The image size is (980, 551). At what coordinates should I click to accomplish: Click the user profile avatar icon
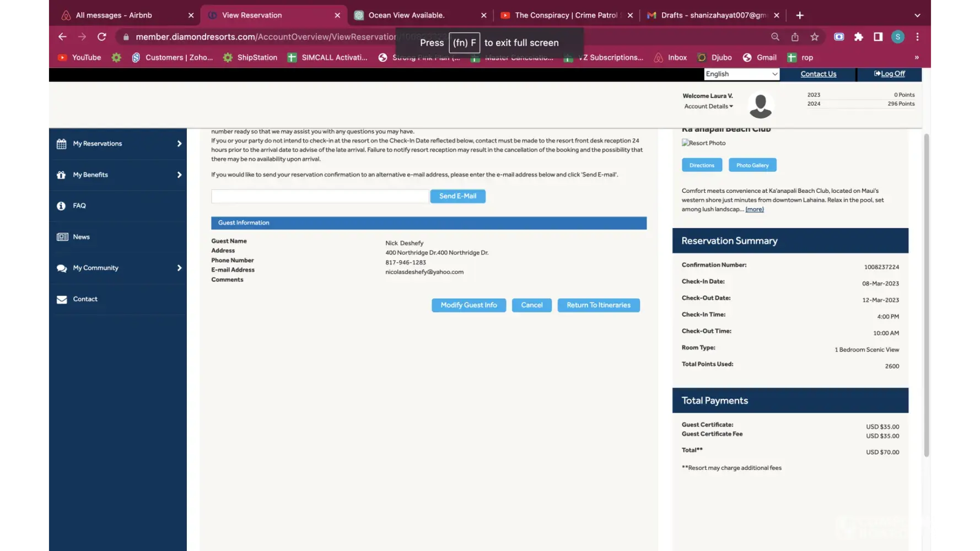761,105
